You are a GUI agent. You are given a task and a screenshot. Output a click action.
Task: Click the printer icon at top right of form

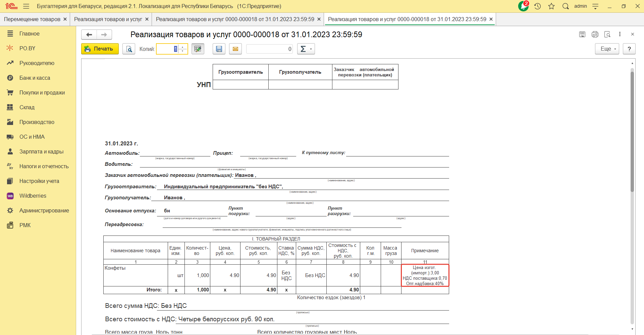[595, 34]
